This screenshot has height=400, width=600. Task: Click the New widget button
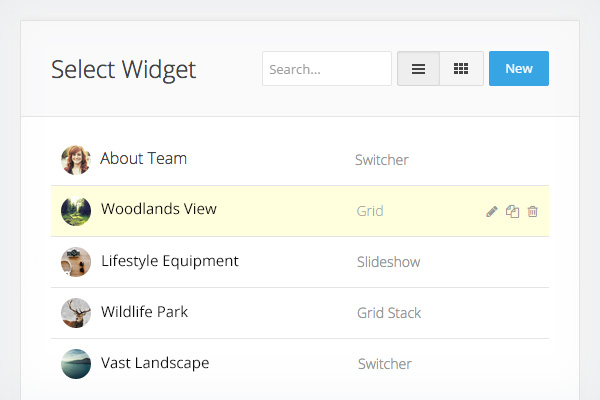(x=519, y=69)
